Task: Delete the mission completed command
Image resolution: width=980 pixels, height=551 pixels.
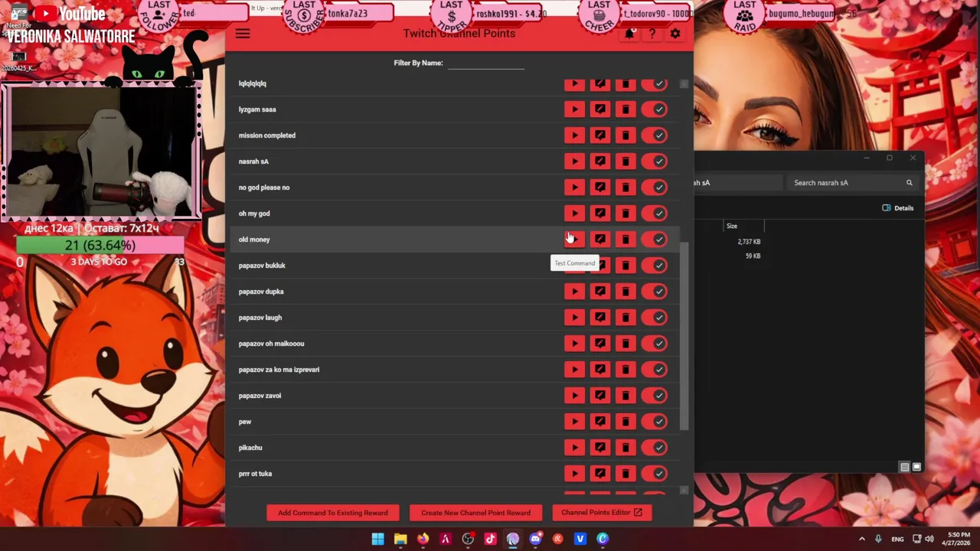Action: click(626, 135)
